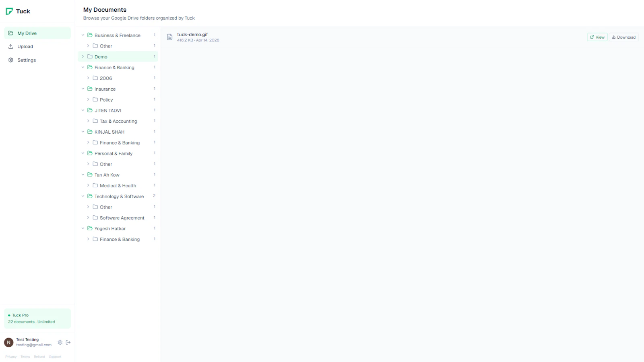Expand Other under Technology & Software
This screenshot has height=362, width=644.
88,207
